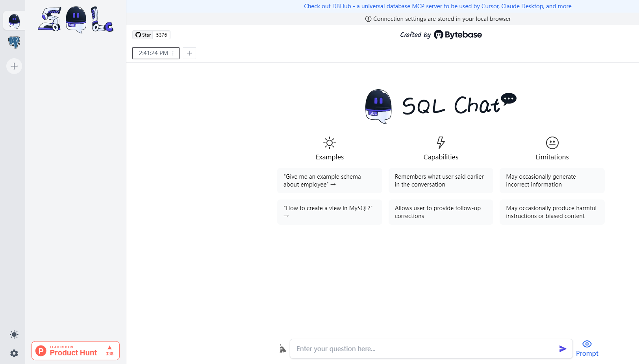The image size is (639, 364).
Task: Open the three-dot menu on the conversation tab
Action: 172,53
